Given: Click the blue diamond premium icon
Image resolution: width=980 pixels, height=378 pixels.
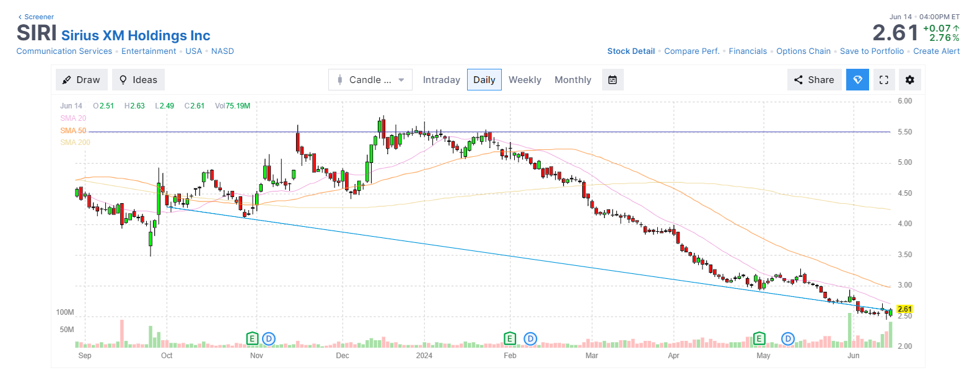Looking at the screenshot, I should [x=858, y=80].
